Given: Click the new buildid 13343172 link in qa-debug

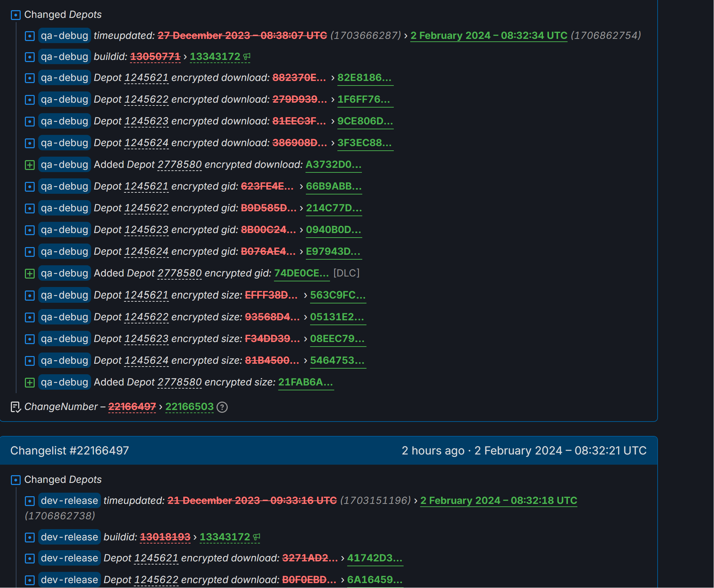Looking at the screenshot, I should (215, 56).
